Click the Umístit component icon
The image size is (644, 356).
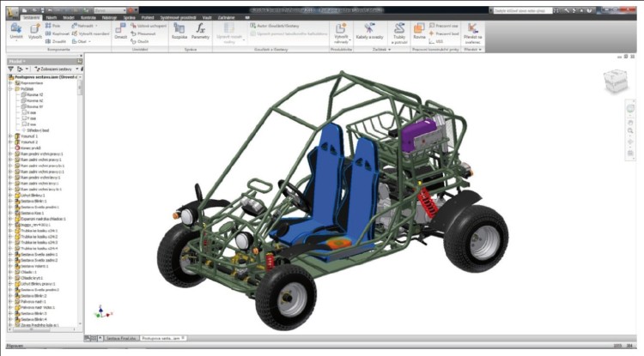16,29
